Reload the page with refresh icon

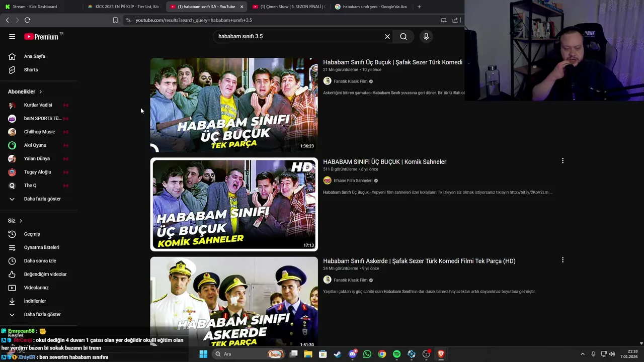[x=28, y=20]
